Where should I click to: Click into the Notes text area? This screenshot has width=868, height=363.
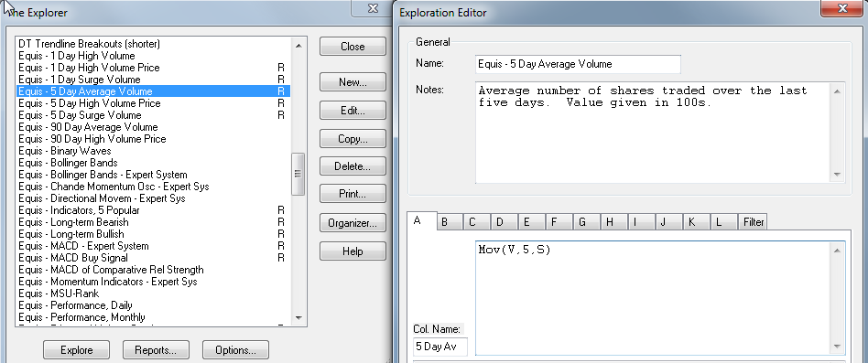[x=654, y=133]
